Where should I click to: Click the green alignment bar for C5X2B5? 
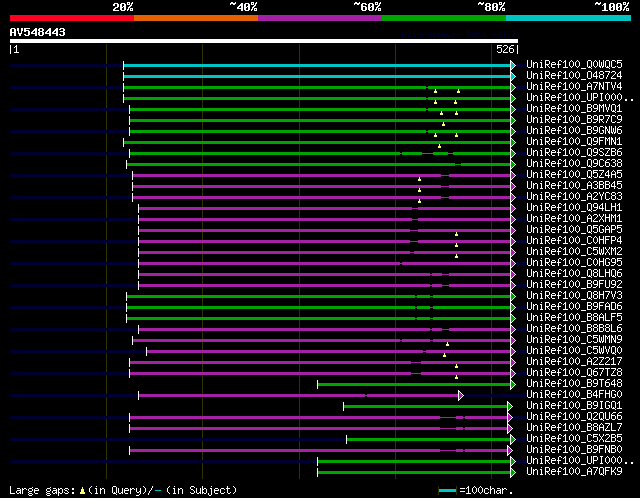[x=429, y=440]
